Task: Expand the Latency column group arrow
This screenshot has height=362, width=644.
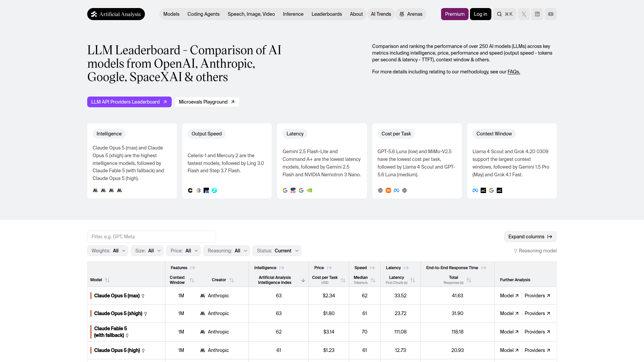Action: pyautogui.click(x=406, y=268)
